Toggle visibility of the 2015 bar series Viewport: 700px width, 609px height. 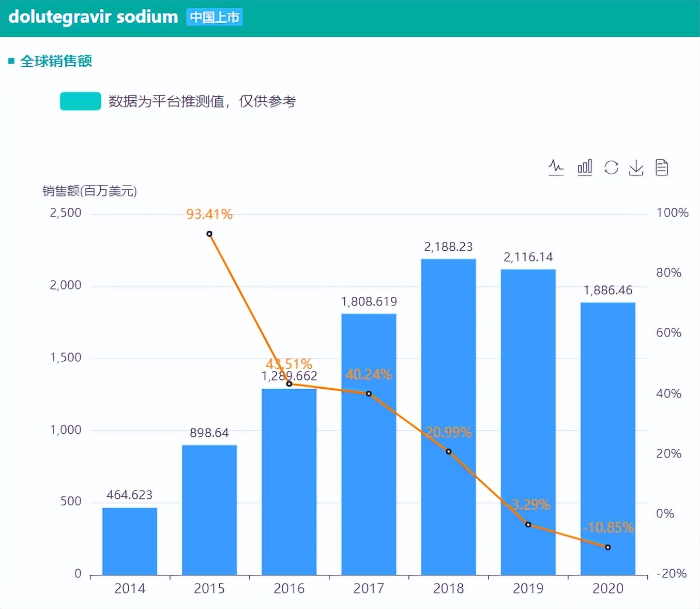coord(208,509)
